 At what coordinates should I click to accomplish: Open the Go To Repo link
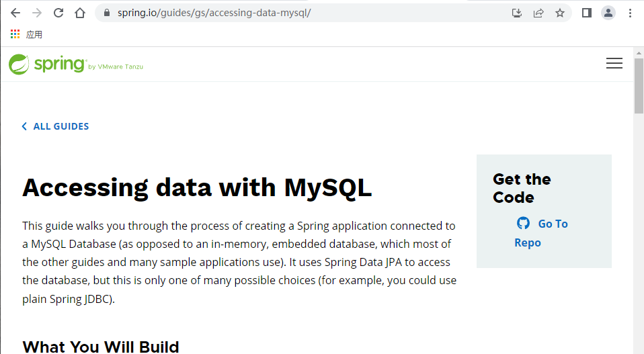tap(552, 224)
